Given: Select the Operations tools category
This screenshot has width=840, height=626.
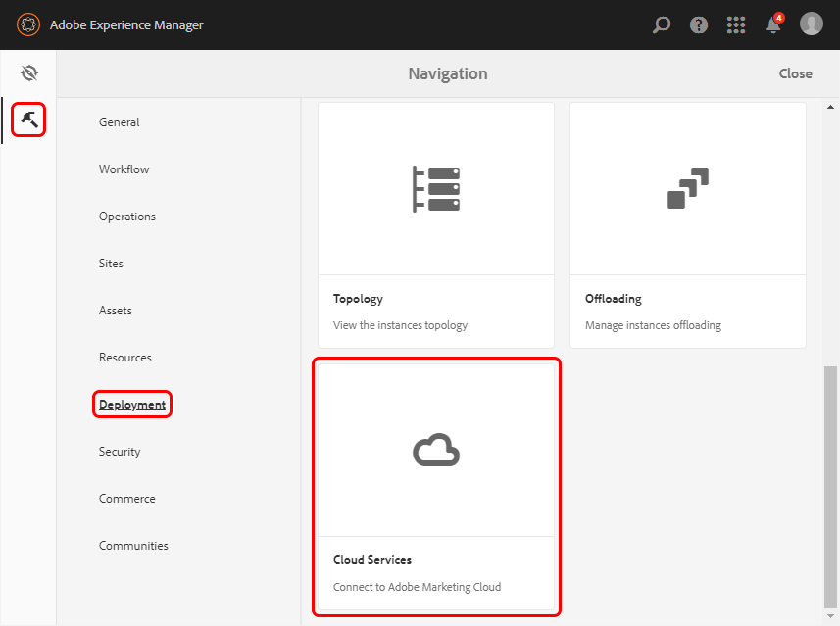Looking at the screenshot, I should coord(127,217).
